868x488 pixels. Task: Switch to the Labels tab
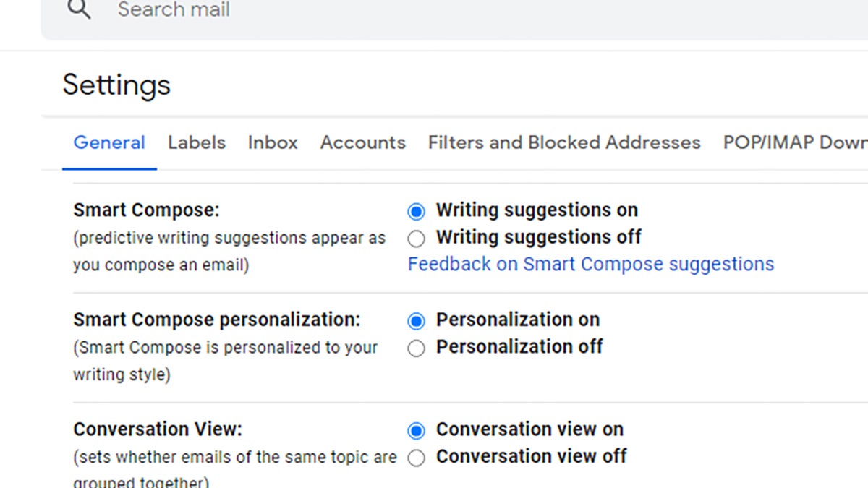click(x=196, y=142)
